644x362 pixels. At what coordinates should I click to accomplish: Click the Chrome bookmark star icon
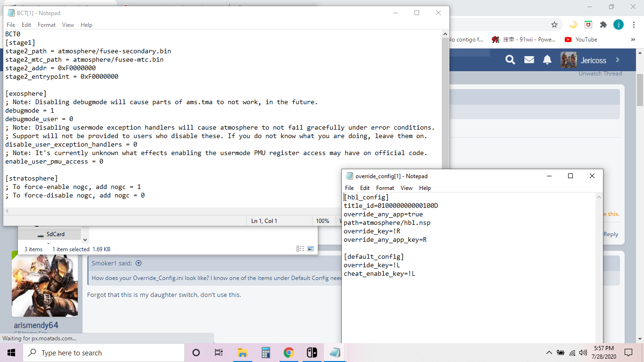[554, 25]
